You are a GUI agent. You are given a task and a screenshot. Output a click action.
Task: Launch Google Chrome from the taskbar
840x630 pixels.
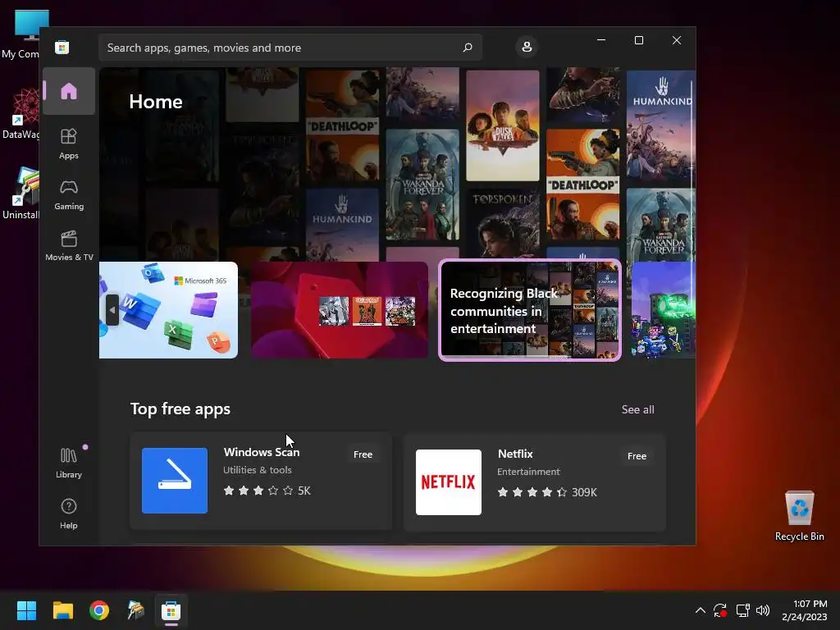(99, 610)
